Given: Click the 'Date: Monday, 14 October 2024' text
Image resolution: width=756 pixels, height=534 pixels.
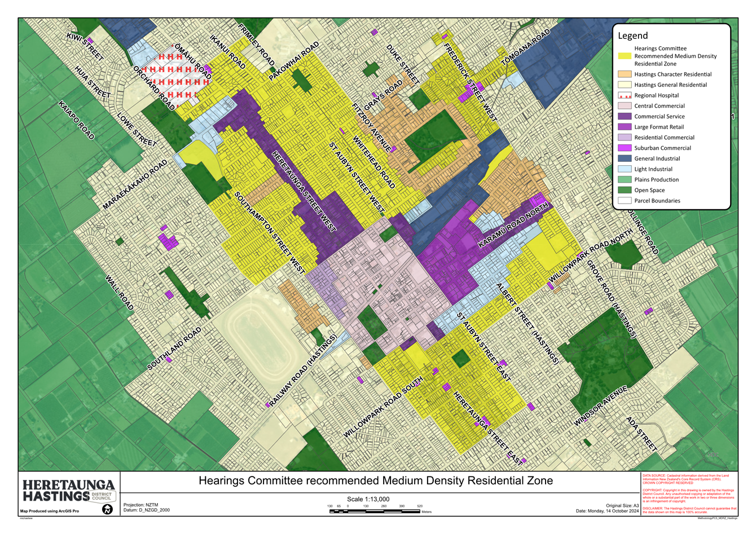Looking at the screenshot, I should point(608,511).
